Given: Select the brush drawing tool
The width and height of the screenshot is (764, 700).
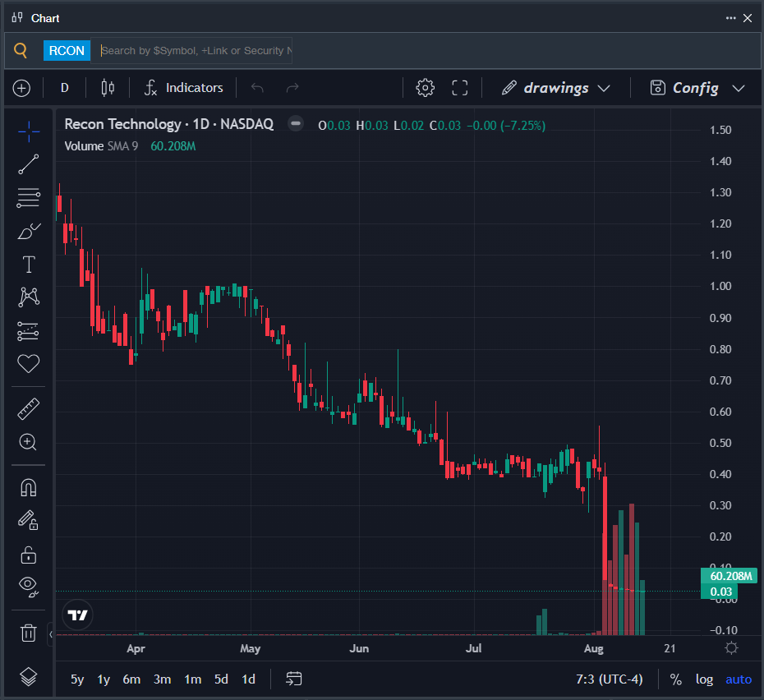Looking at the screenshot, I should point(28,231).
